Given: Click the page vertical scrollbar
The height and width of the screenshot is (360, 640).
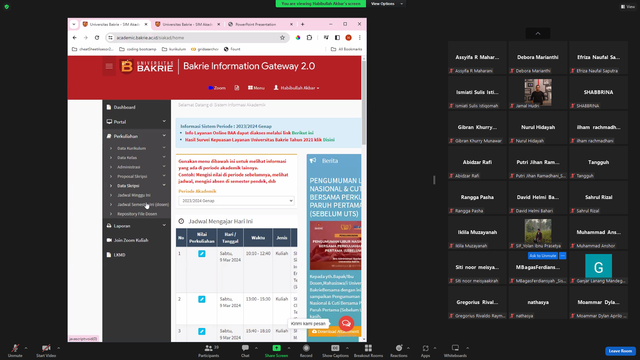Looking at the screenshot, I should pos(364,102).
